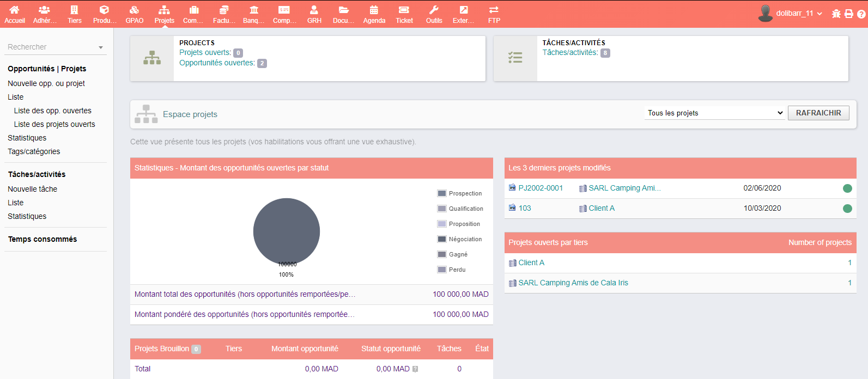Open the Tous les projets selector
This screenshot has width=868, height=379.
point(715,113)
